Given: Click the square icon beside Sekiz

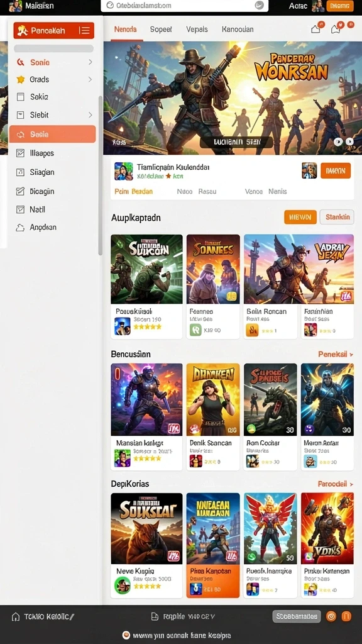Looking at the screenshot, I should [21, 97].
